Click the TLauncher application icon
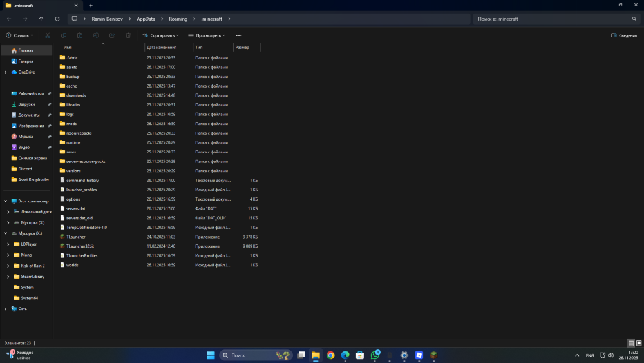Viewport: 644px width, 363px height. (x=62, y=237)
